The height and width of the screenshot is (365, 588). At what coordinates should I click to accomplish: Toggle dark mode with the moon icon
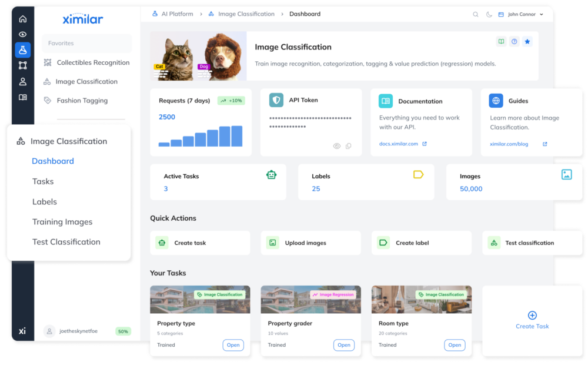coord(488,14)
